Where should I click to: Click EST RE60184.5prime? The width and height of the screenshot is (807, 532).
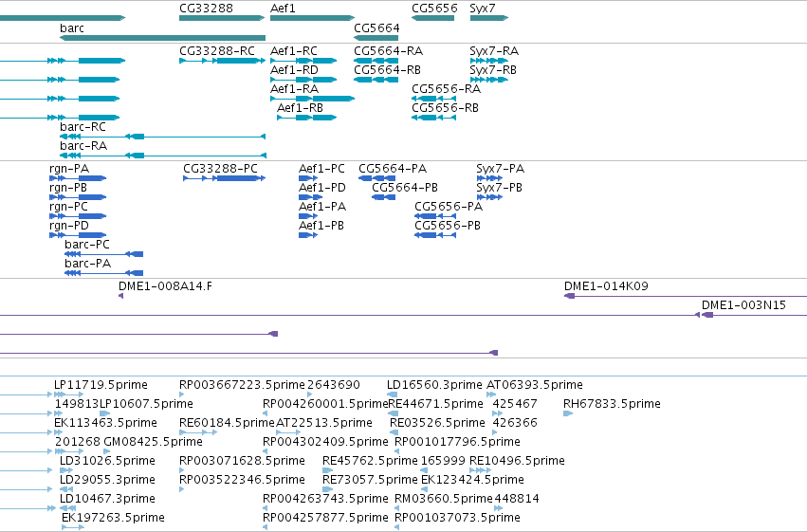pyautogui.click(x=198, y=432)
